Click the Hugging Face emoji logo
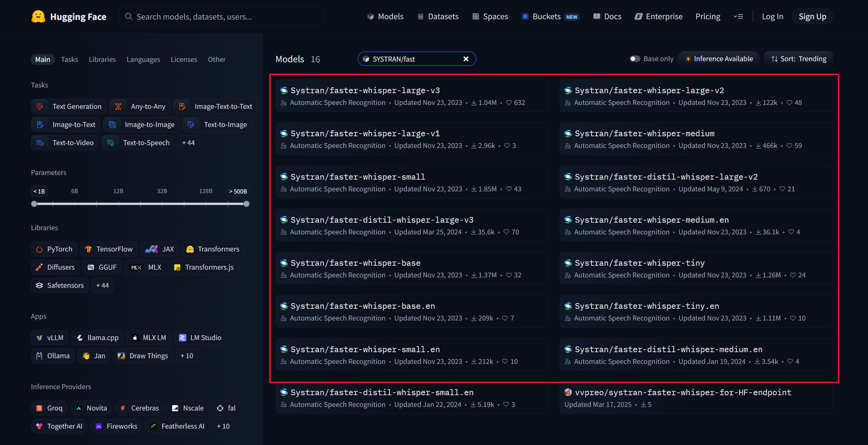The width and height of the screenshot is (868, 445). pyautogui.click(x=38, y=16)
